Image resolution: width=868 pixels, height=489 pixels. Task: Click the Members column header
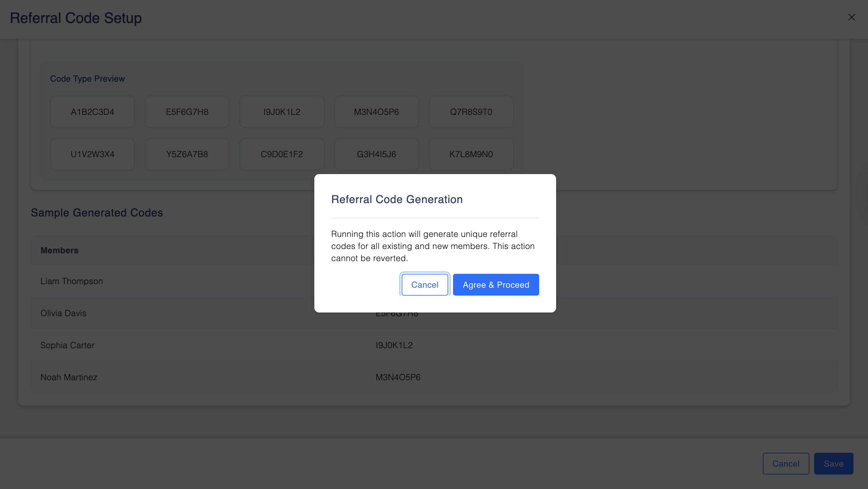[59, 251]
